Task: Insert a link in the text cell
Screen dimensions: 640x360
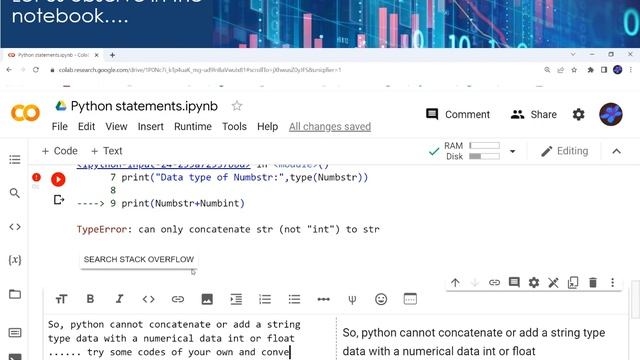Action: click(178, 299)
